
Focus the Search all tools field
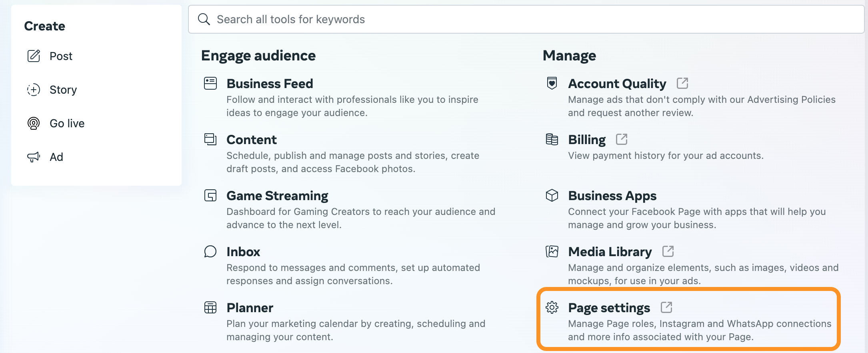[520, 19]
